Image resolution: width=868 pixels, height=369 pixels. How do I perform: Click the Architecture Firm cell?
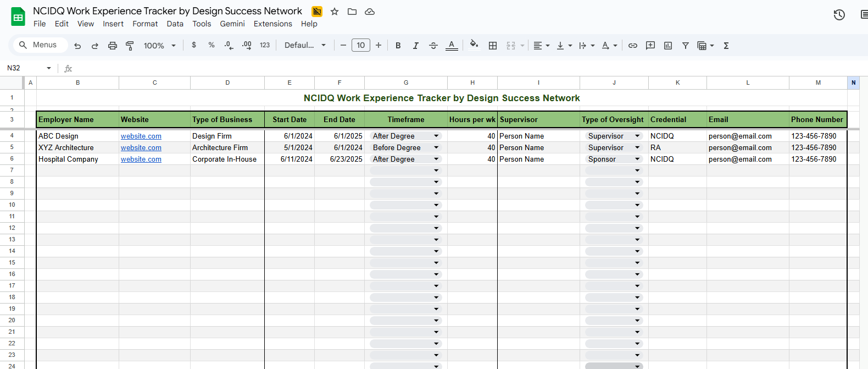[227, 147]
